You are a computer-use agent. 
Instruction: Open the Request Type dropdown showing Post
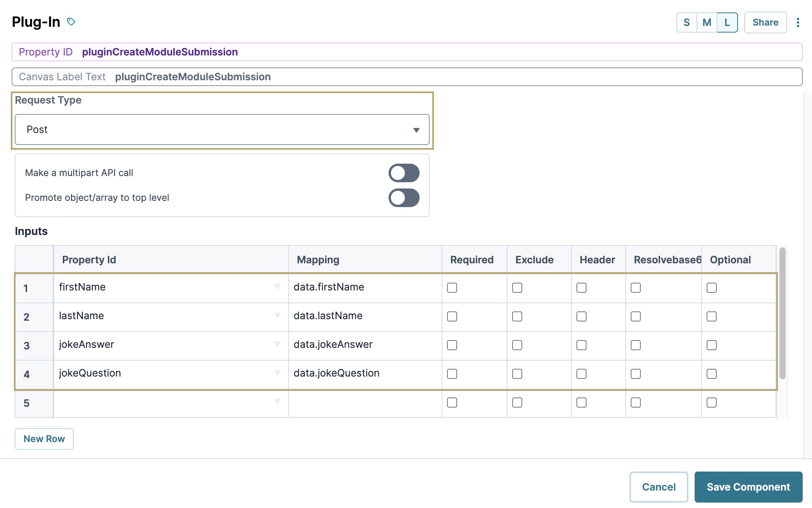222,130
